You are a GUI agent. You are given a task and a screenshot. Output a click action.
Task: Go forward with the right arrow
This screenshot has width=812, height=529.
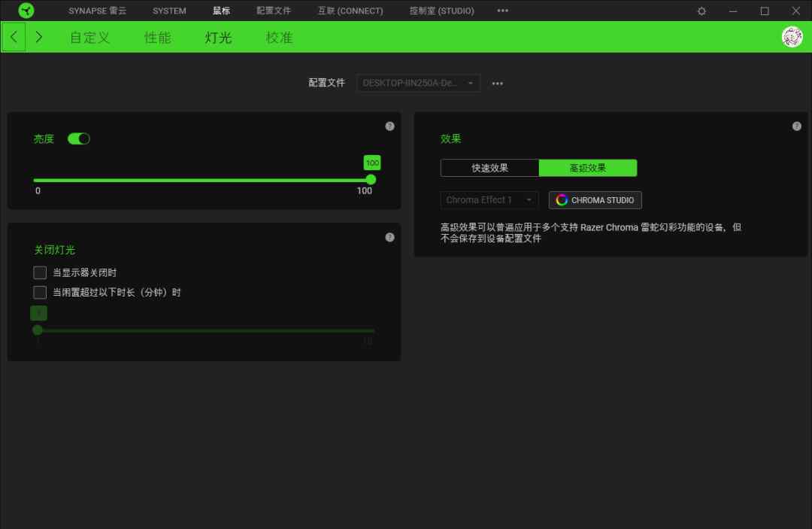[x=39, y=37]
